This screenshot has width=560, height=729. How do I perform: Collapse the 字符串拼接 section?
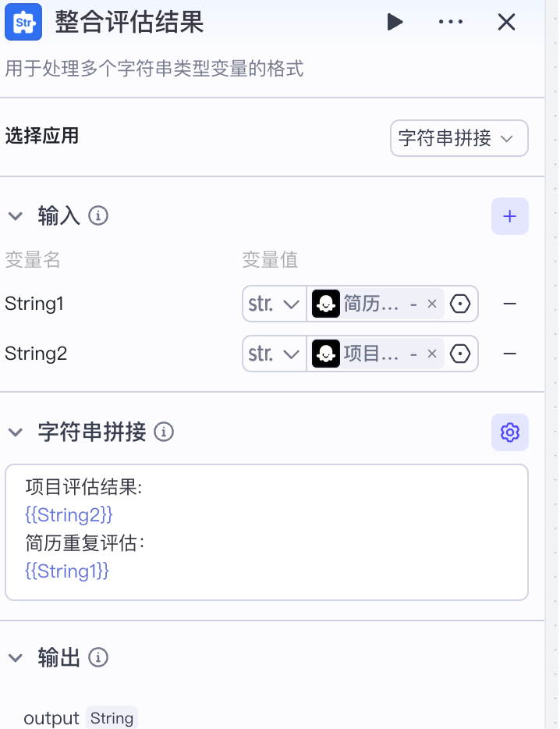click(x=16, y=432)
